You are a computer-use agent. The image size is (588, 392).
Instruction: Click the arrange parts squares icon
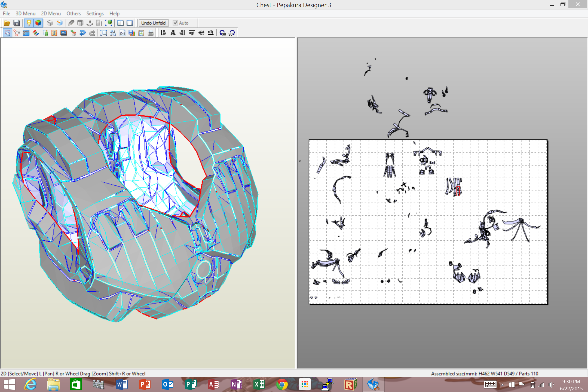coord(113,33)
